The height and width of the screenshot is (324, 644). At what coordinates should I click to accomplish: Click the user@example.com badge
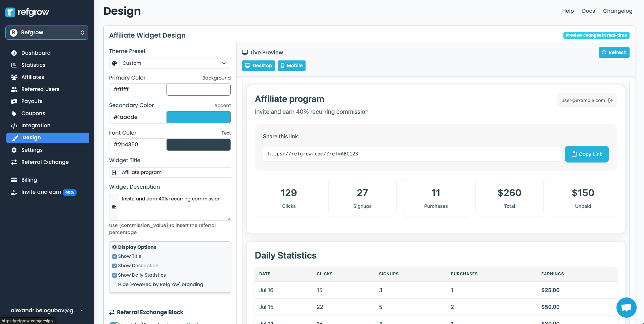(587, 100)
